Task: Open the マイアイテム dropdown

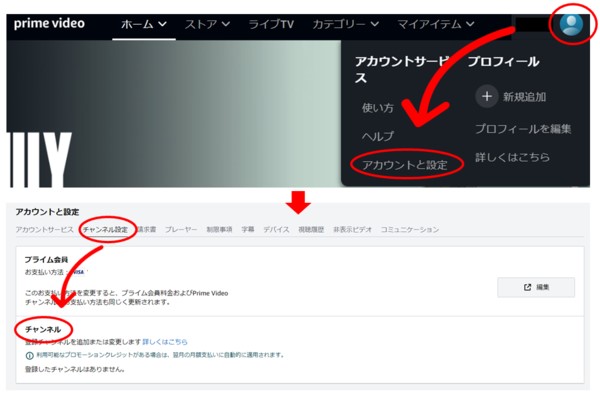Action: coord(436,24)
